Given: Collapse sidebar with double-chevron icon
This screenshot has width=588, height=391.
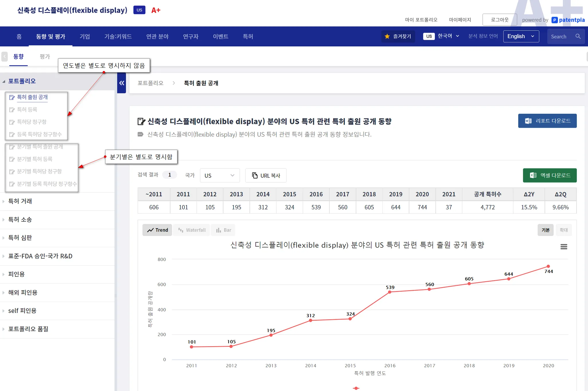Looking at the screenshot, I should point(122,83).
